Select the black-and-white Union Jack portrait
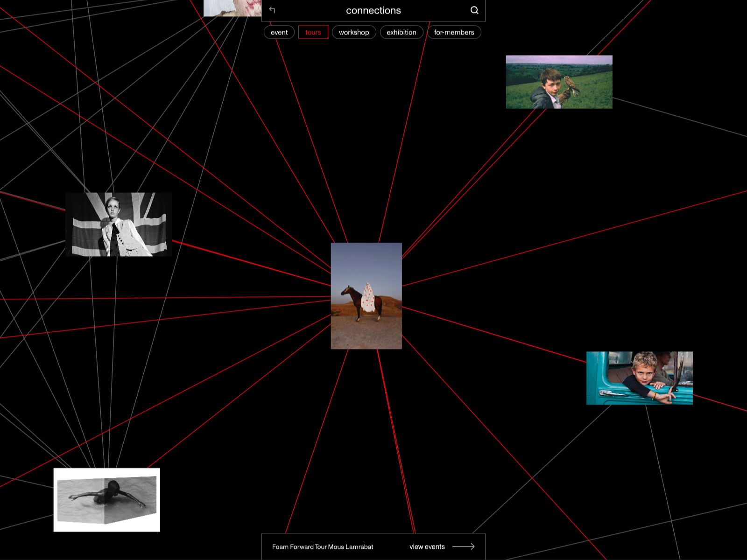Image resolution: width=747 pixels, height=560 pixels. tap(119, 224)
